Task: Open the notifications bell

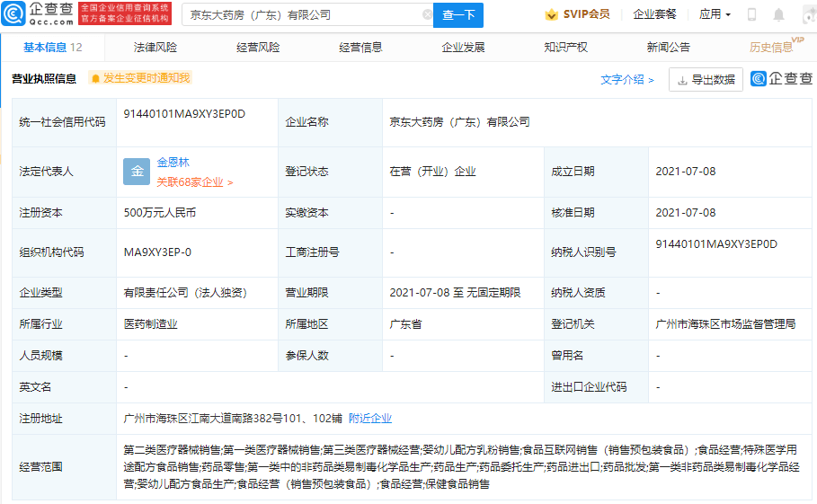Action: pyautogui.click(x=778, y=15)
